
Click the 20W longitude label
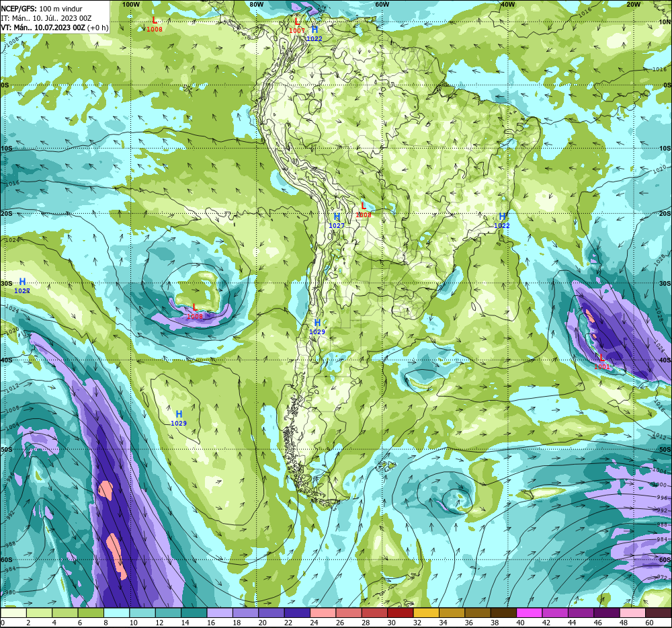click(633, 4)
